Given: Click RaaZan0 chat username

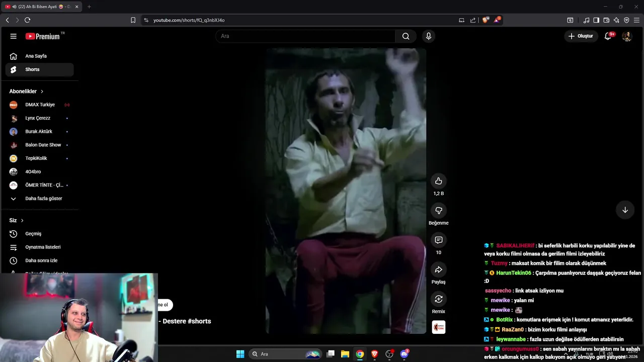Looking at the screenshot, I should coord(513,330).
